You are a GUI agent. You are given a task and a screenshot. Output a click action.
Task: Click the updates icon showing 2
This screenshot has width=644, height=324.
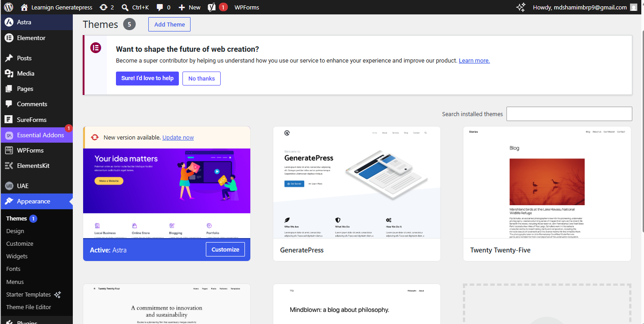tap(103, 7)
